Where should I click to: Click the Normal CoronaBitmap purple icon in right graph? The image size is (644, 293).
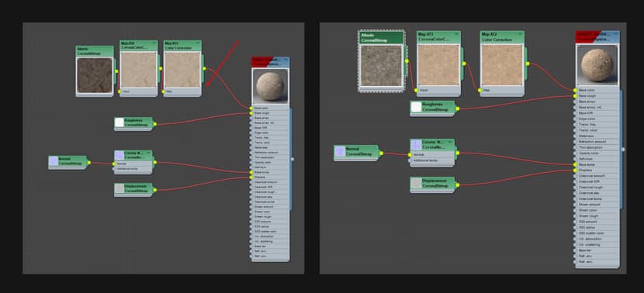[x=340, y=152]
